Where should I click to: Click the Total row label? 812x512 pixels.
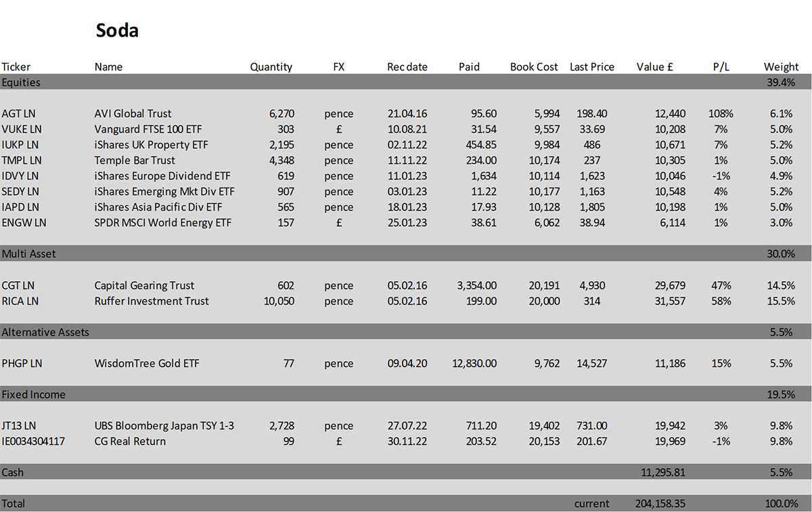click(14, 503)
